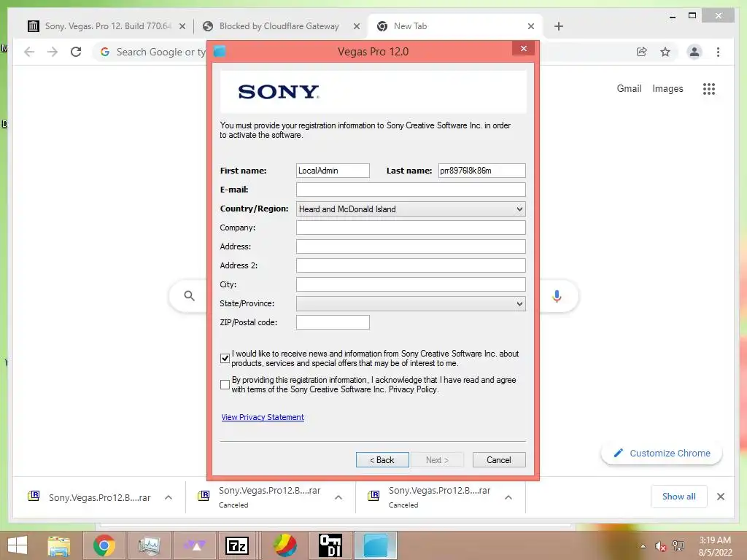Click the purple taskbar app icon
Screen dimensions: 747x560
(x=194, y=545)
